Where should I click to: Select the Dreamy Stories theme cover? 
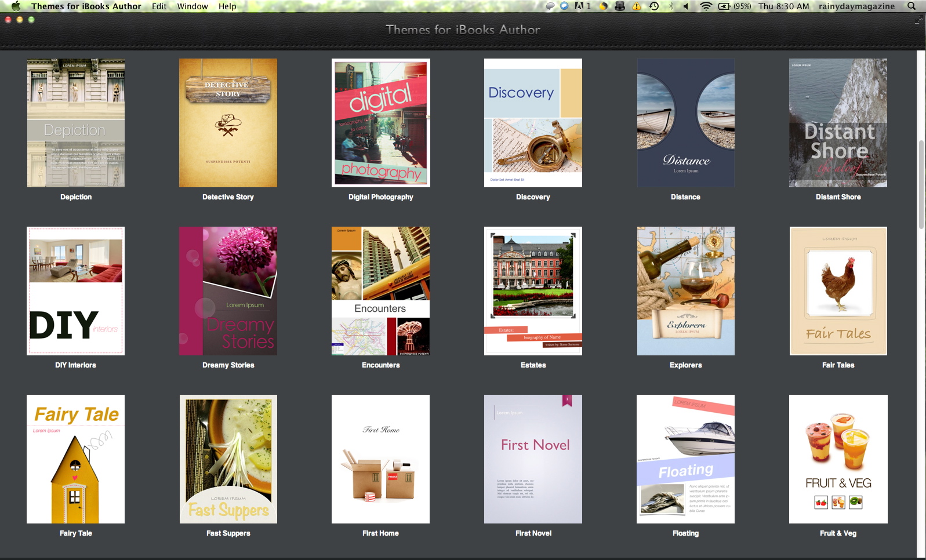click(228, 291)
